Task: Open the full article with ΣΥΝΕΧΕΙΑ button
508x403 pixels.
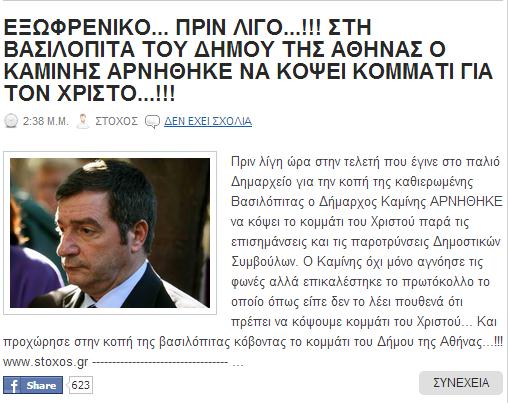Action: coord(461,383)
